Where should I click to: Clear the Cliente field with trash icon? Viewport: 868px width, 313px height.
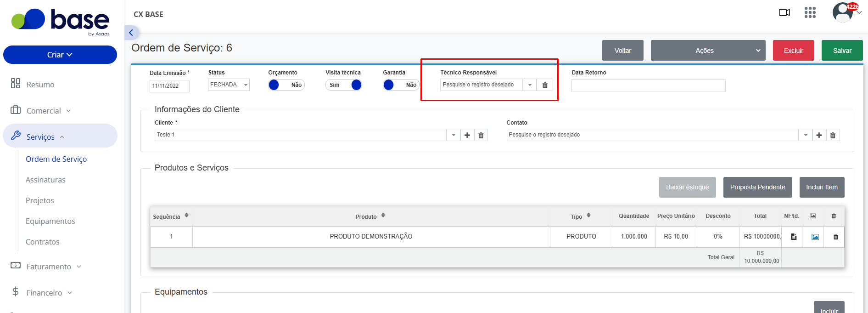pos(481,135)
